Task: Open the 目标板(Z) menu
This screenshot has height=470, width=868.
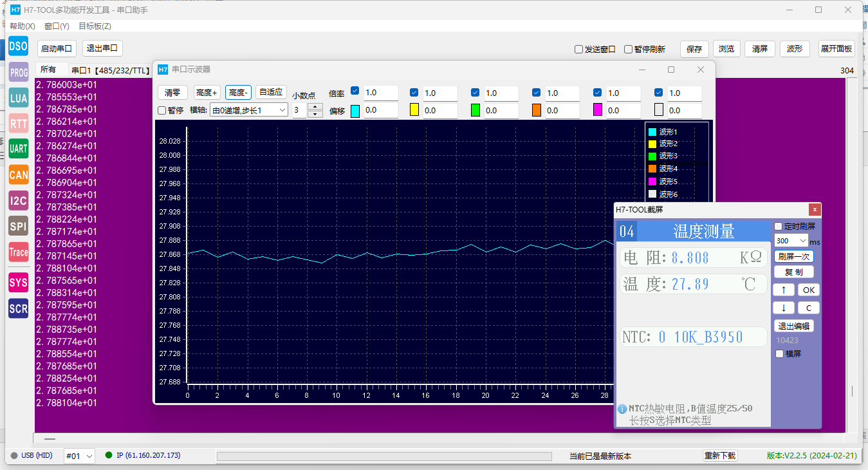Action: click(x=95, y=26)
